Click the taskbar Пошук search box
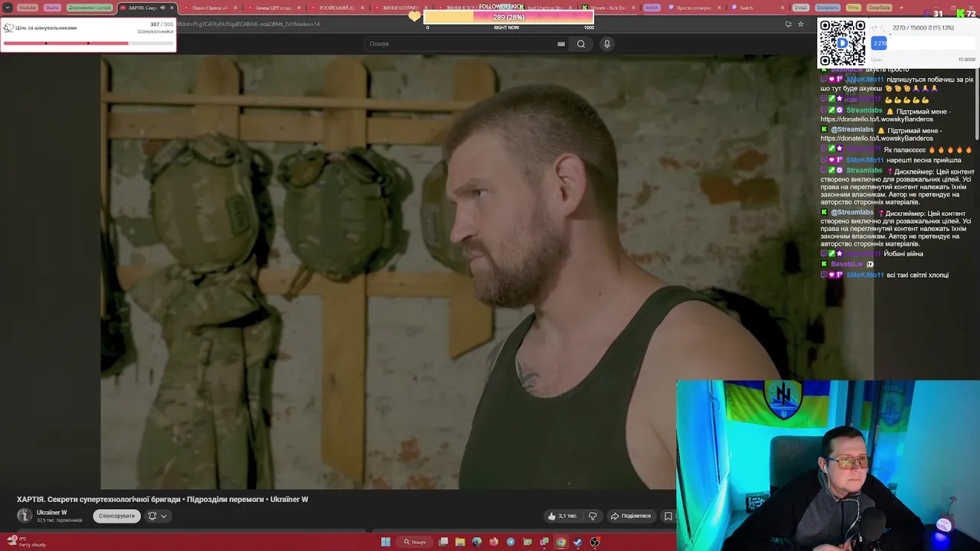 pyautogui.click(x=415, y=542)
